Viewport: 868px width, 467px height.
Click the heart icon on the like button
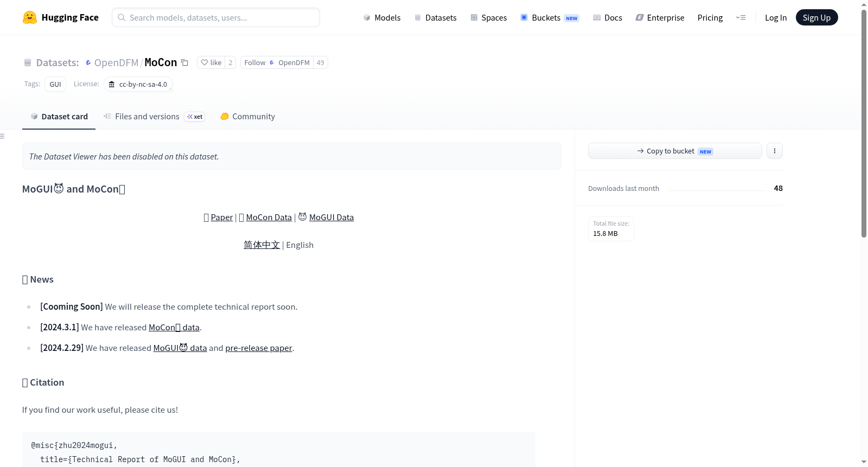205,62
